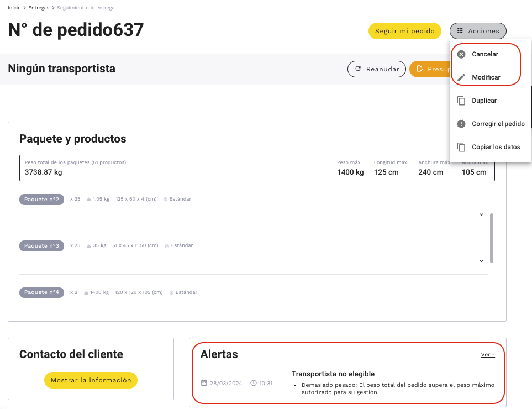Select the Paquete n°4 tag
Viewport: 532px width, 409px height.
pos(41,292)
